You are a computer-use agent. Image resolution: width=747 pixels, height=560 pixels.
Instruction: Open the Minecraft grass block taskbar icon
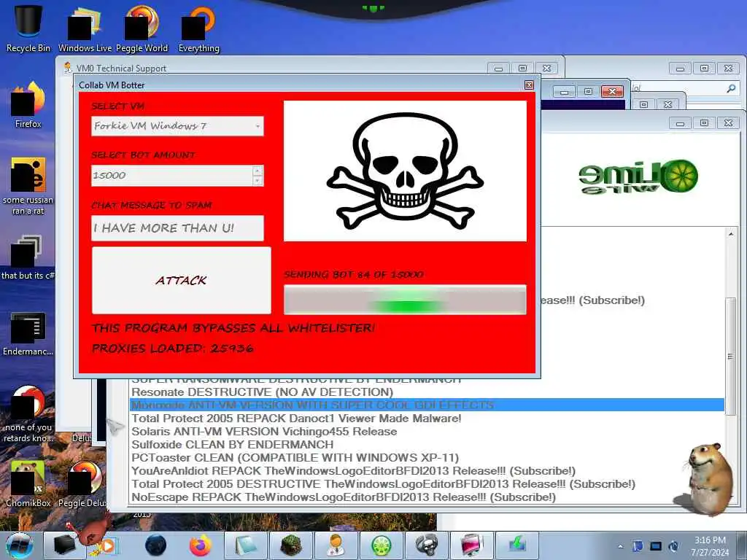290,545
